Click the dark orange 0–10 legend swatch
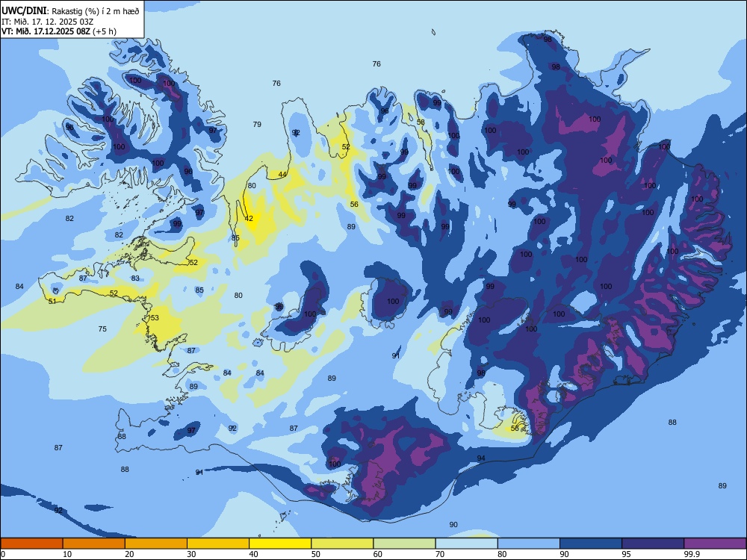This screenshot has height=560, width=747. (31, 544)
